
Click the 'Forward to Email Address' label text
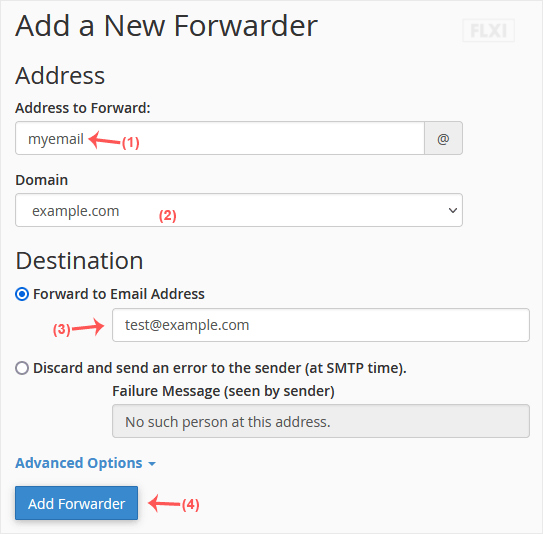pyautogui.click(x=119, y=294)
